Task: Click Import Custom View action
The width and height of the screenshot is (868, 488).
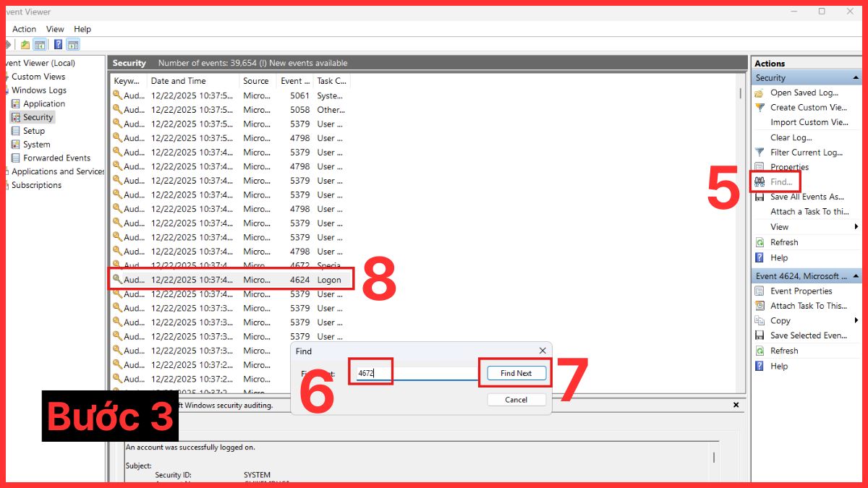Action: (809, 122)
